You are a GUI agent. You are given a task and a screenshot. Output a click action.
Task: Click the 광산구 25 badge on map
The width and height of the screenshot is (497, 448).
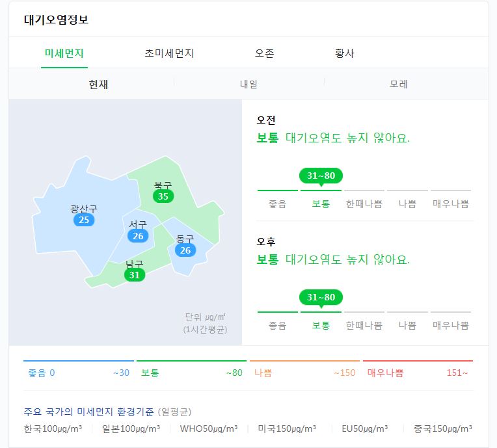coord(84,220)
